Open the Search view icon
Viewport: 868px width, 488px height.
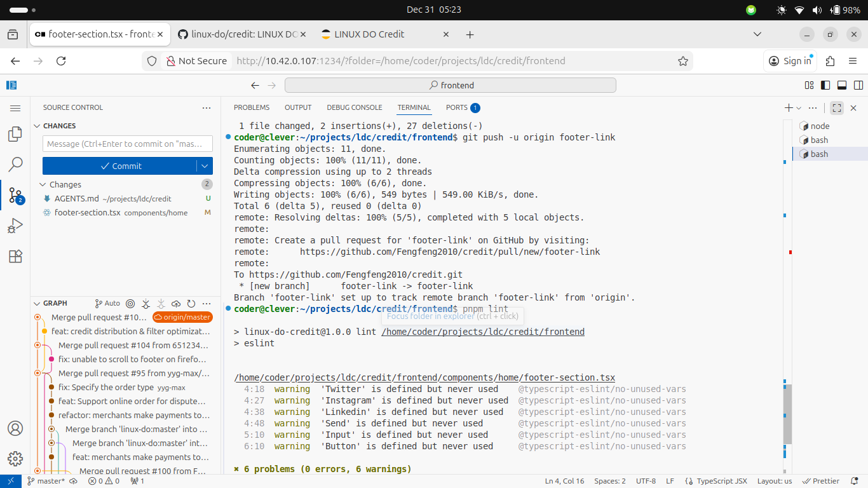[15, 165]
